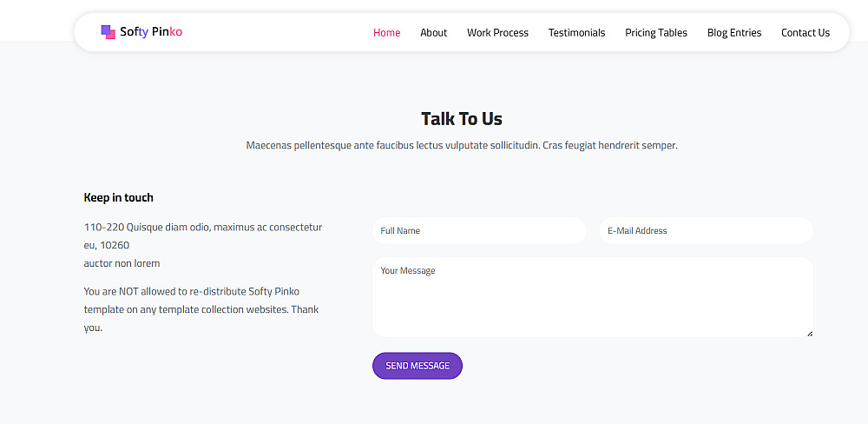This screenshot has height=424, width=868.
Task: Click the Softy Pinko overlapping squares logo icon
Action: tap(108, 32)
